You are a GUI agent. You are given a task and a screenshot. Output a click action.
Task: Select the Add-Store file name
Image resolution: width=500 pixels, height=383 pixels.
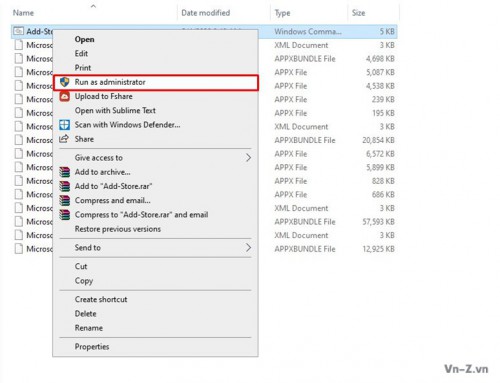[x=40, y=32]
